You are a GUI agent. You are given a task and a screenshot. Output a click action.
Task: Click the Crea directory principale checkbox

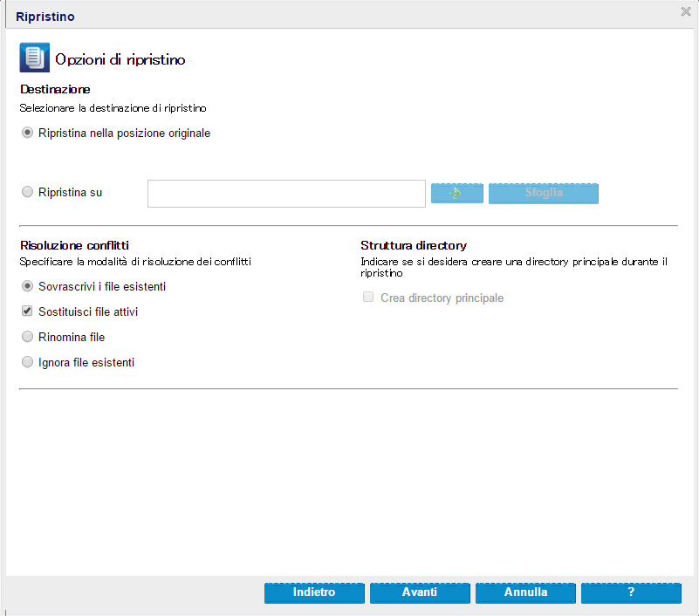tap(367, 297)
